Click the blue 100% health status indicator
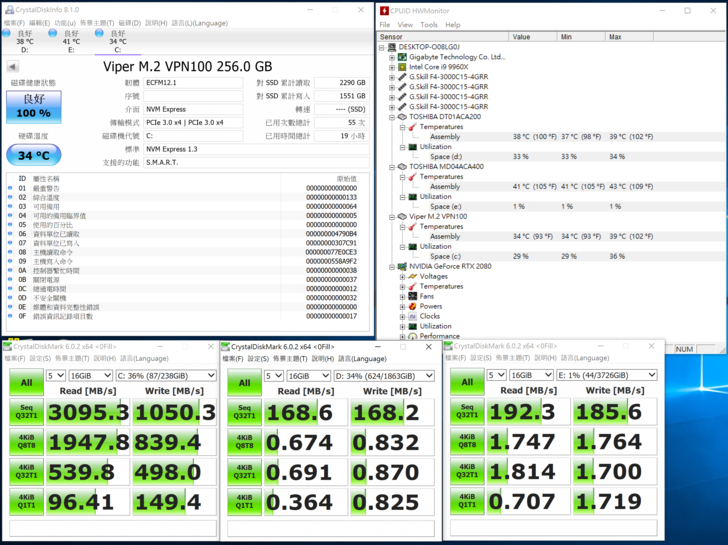The width and height of the screenshot is (728, 545). click(x=33, y=108)
